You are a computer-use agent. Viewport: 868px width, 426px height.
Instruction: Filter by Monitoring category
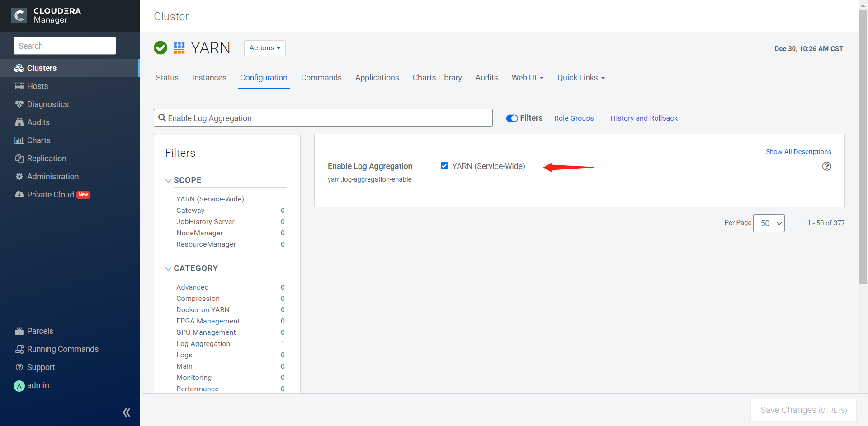(194, 378)
